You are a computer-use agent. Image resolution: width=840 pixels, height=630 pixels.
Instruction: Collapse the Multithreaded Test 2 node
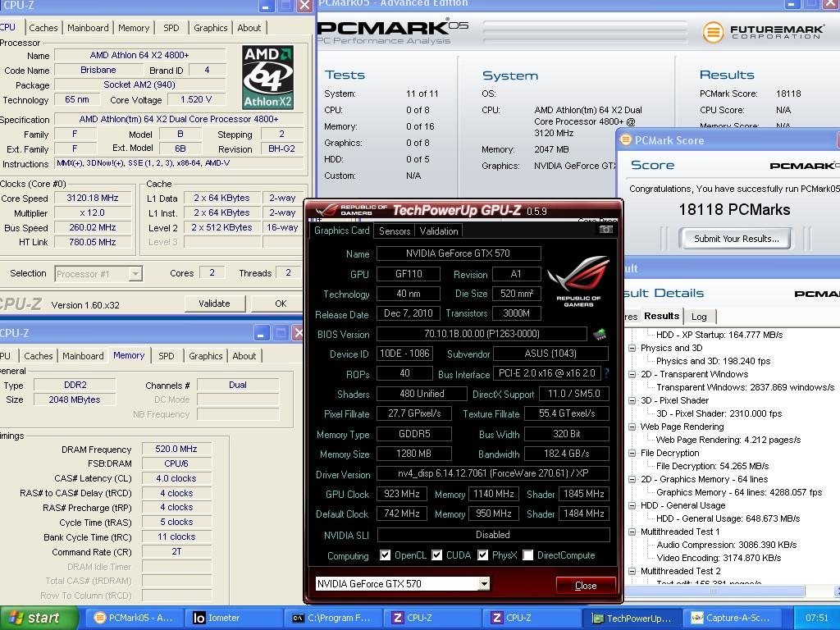coord(632,571)
